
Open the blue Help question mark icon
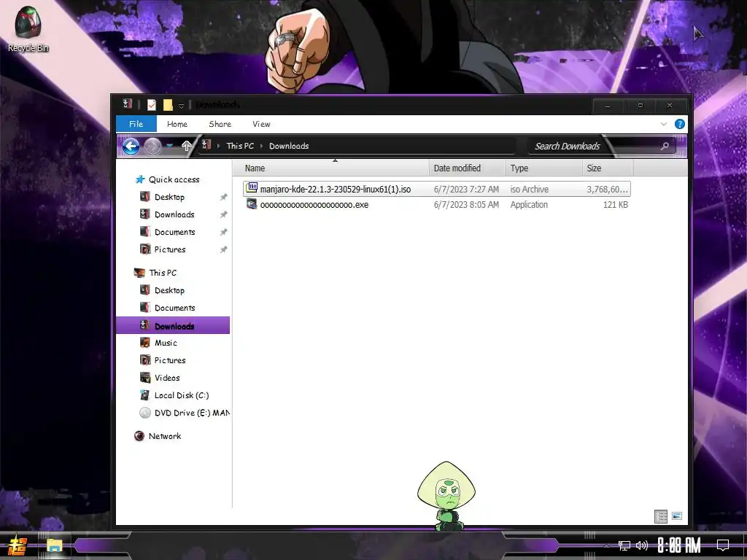680,124
